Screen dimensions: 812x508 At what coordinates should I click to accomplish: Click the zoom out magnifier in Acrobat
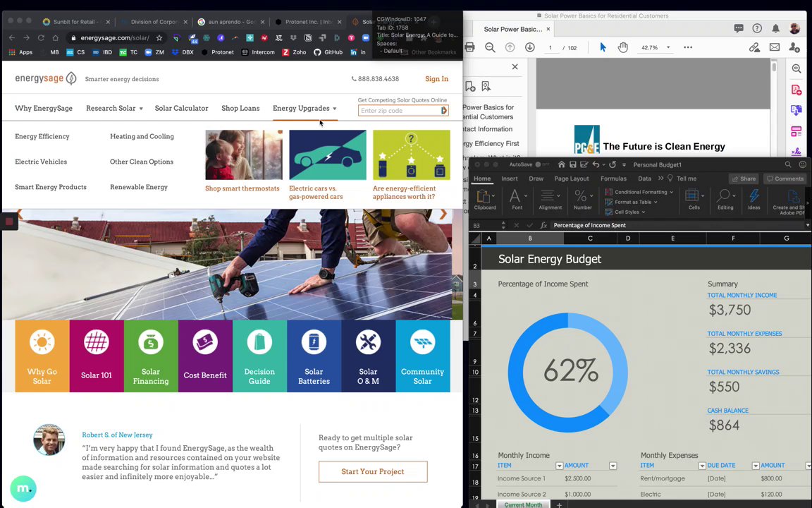[490, 47]
